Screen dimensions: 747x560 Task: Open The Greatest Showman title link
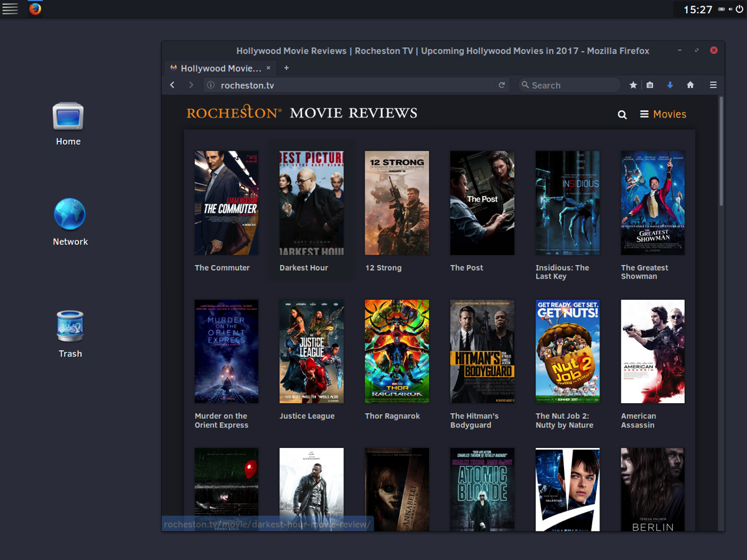pos(644,272)
